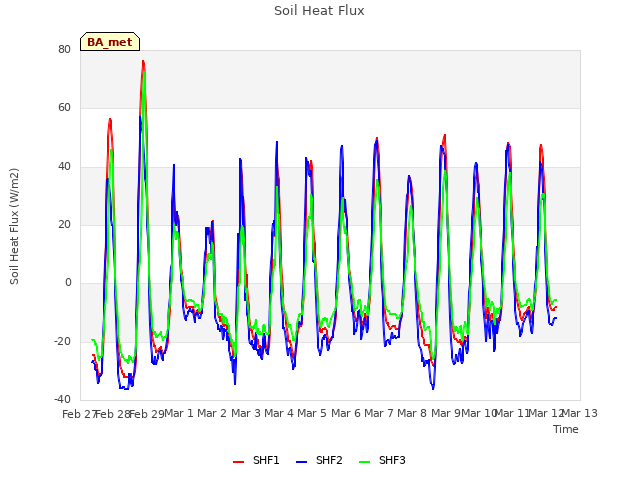Click the Mar 7 x-axis date label
The width and height of the screenshot is (640, 480).
[379, 413]
